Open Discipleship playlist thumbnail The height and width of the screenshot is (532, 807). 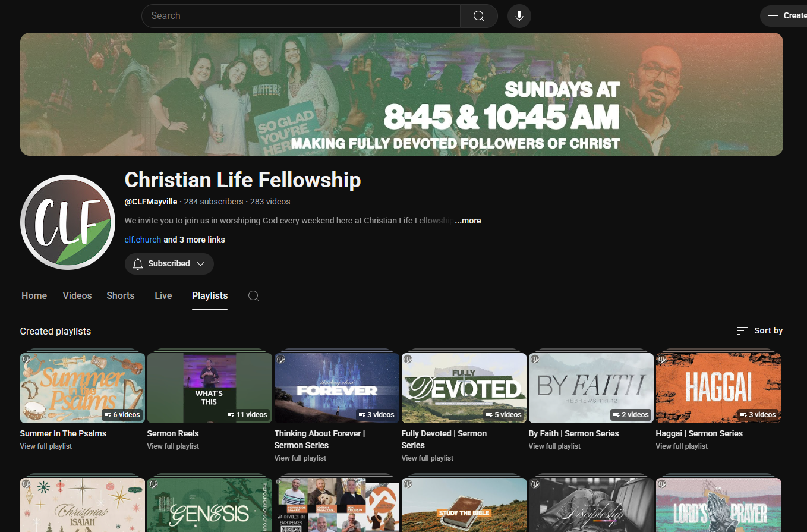pos(591,505)
